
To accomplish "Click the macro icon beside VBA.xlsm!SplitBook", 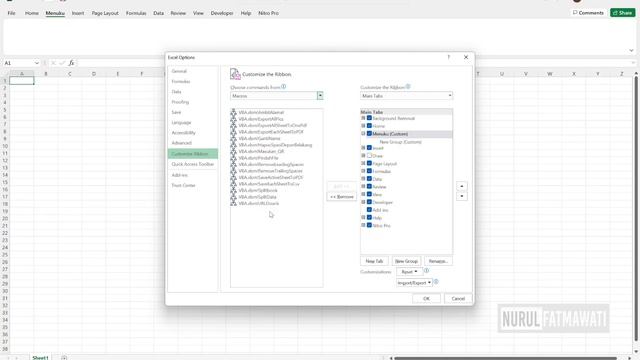I will pyautogui.click(x=233, y=190).
